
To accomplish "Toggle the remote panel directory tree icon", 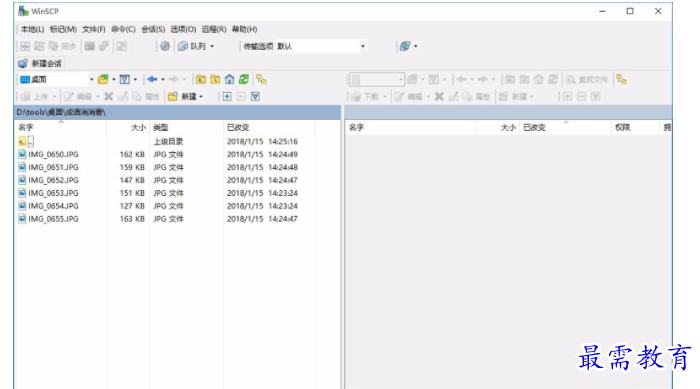I will coord(621,79).
